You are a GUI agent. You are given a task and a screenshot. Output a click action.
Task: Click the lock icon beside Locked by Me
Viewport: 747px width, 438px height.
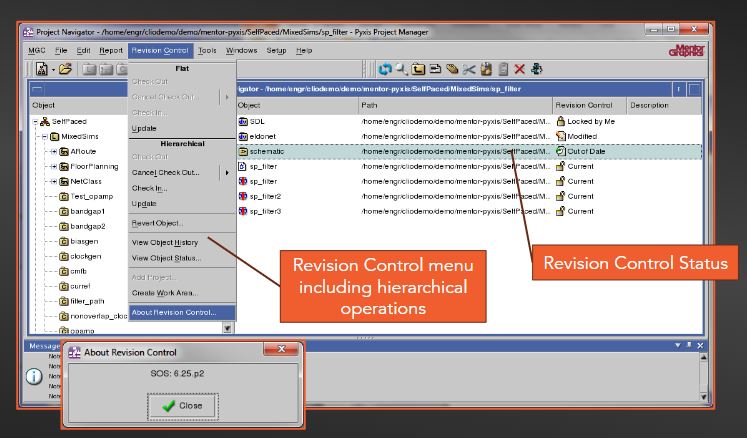pos(561,121)
